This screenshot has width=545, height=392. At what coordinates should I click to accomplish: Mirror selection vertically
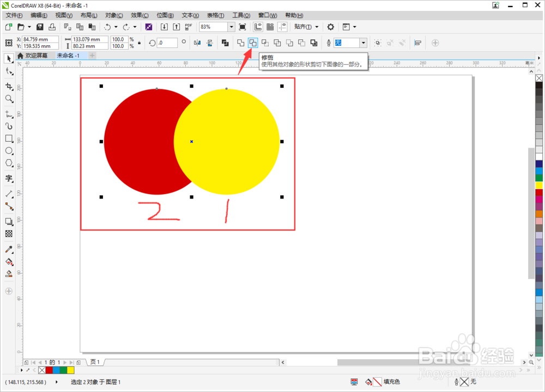210,43
